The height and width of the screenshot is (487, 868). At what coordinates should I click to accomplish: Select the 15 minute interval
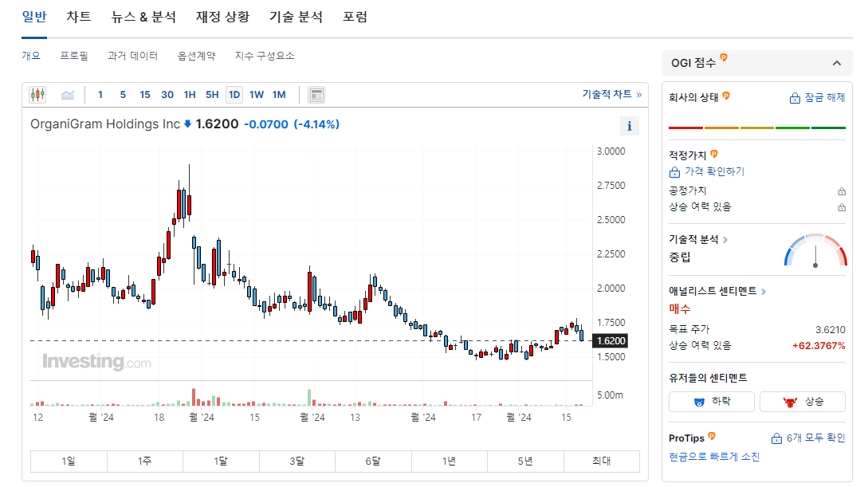click(x=145, y=95)
